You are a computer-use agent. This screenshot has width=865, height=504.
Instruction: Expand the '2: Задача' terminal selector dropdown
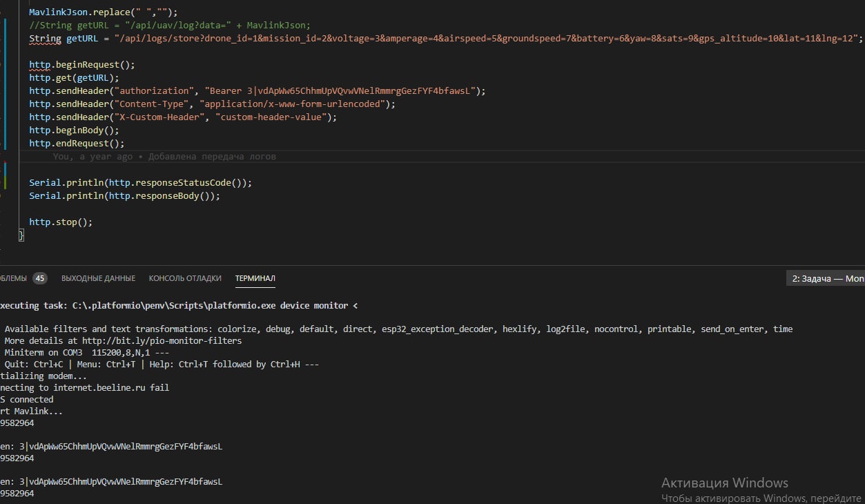(826, 278)
